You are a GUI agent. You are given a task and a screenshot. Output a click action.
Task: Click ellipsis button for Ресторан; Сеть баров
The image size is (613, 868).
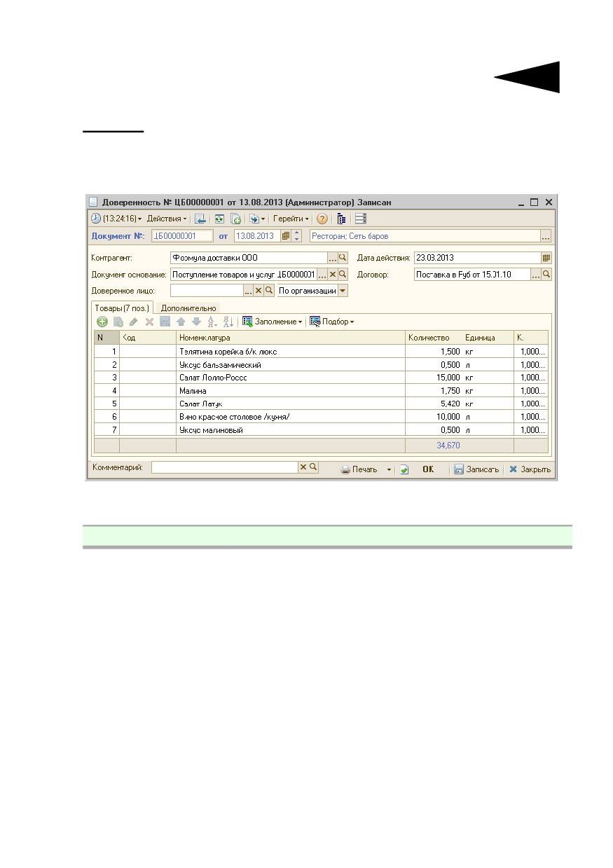(x=546, y=236)
